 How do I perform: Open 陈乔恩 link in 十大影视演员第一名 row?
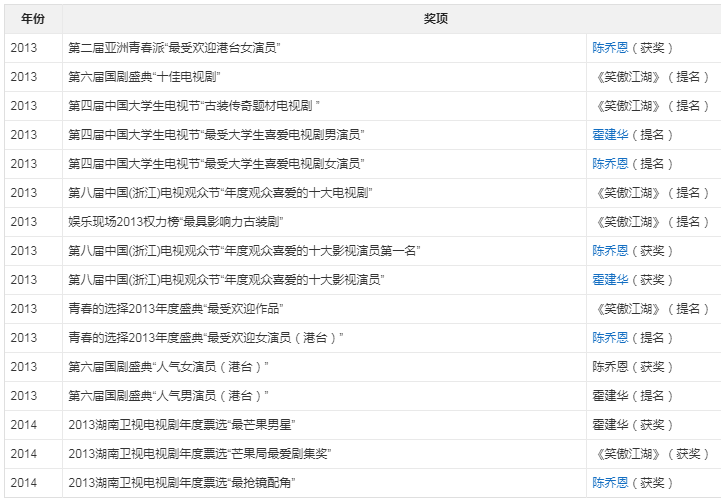[x=610, y=250]
